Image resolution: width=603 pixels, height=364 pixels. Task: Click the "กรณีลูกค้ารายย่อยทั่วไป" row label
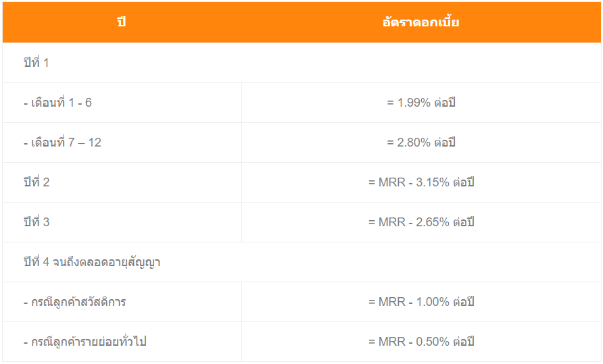point(85,342)
